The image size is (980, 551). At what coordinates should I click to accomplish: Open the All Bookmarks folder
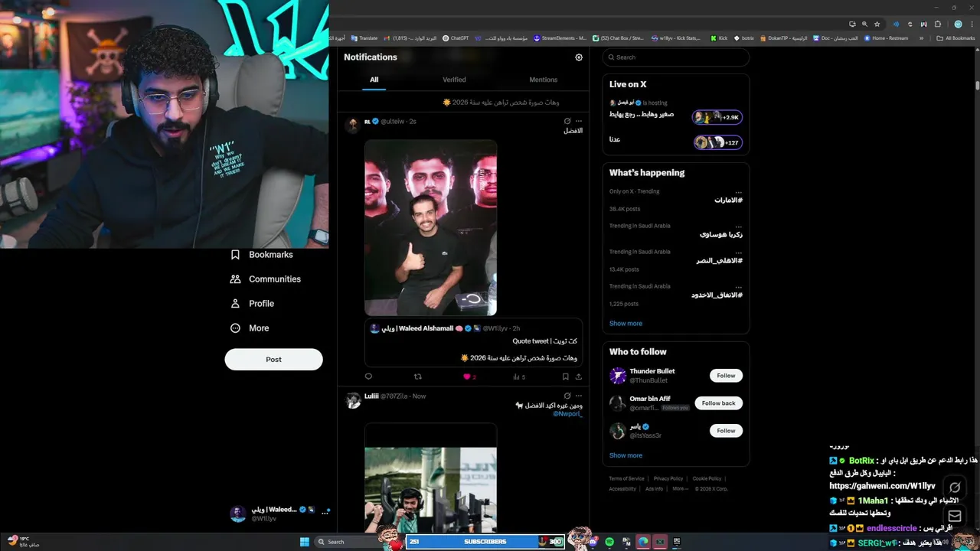point(955,37)
